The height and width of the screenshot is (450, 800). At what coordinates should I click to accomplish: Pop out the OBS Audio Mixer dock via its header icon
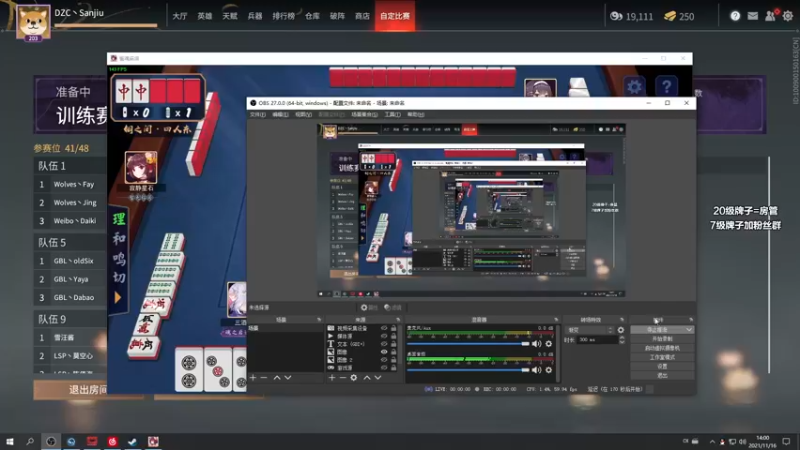click(556, 320)
